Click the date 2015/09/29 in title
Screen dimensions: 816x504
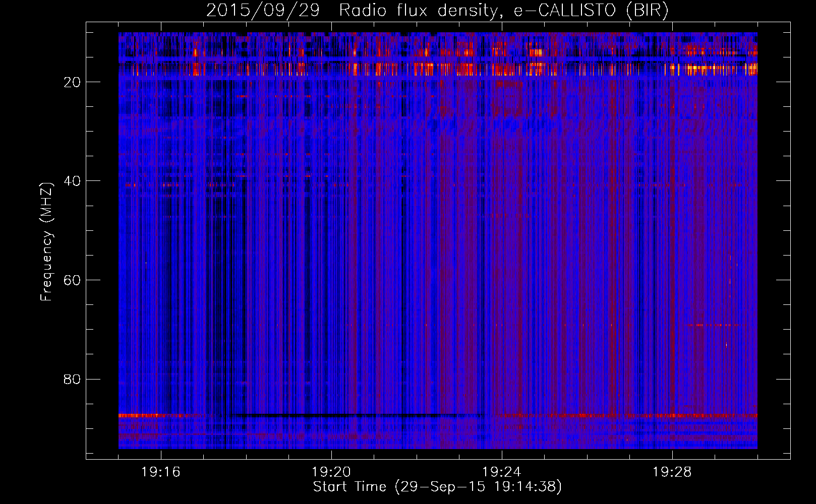263,11
